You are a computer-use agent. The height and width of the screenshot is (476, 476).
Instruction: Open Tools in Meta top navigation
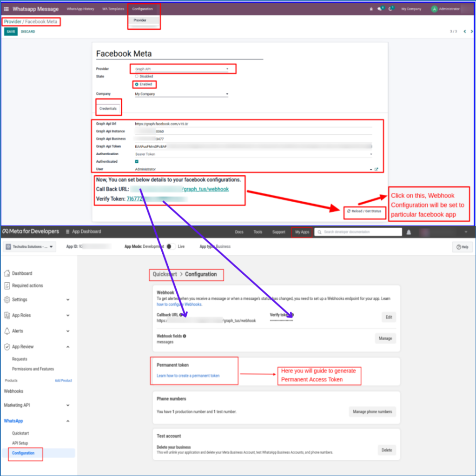coord(258,232)
